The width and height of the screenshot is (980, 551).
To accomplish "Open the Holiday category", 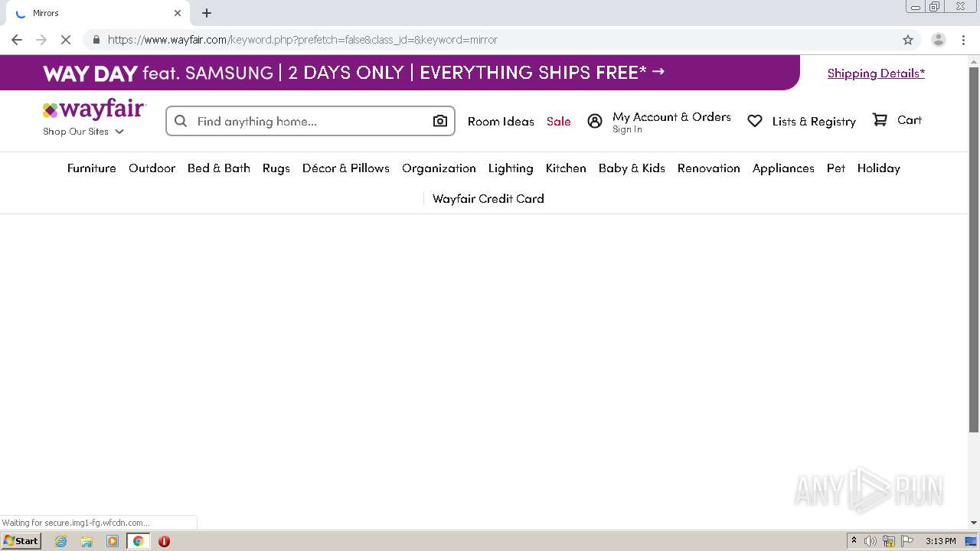I will click(879, 168).
